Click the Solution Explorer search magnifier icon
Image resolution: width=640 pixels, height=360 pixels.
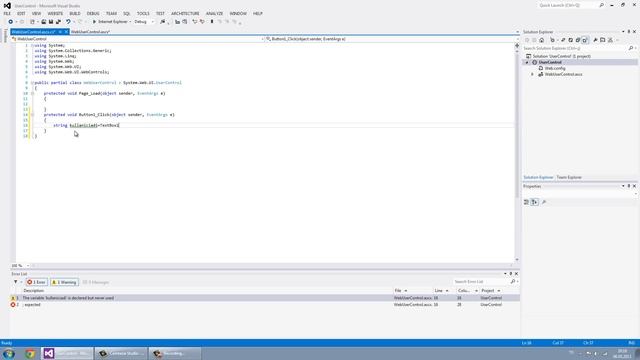tap(631, 48)
